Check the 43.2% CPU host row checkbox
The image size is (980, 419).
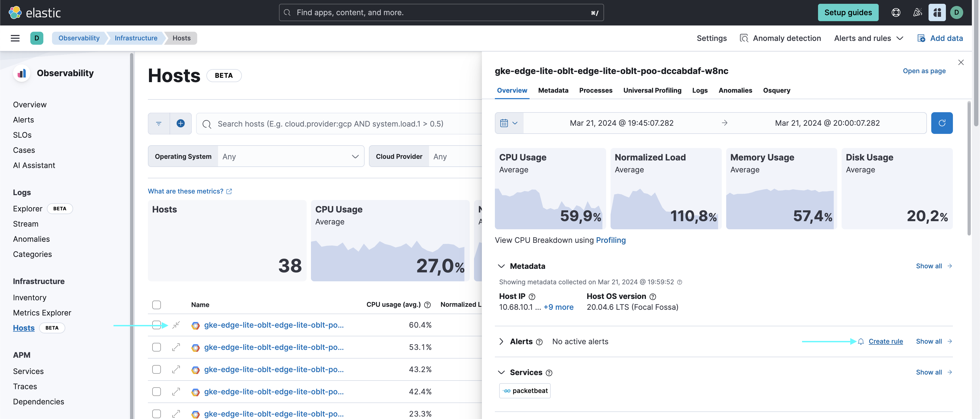click(156, 369)
